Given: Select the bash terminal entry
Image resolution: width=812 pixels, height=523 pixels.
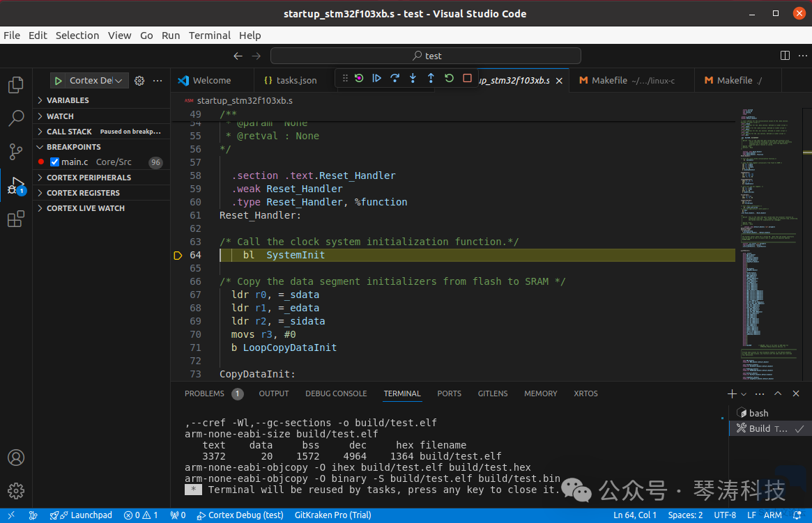Looking at the screenshot, I should 769,414.
